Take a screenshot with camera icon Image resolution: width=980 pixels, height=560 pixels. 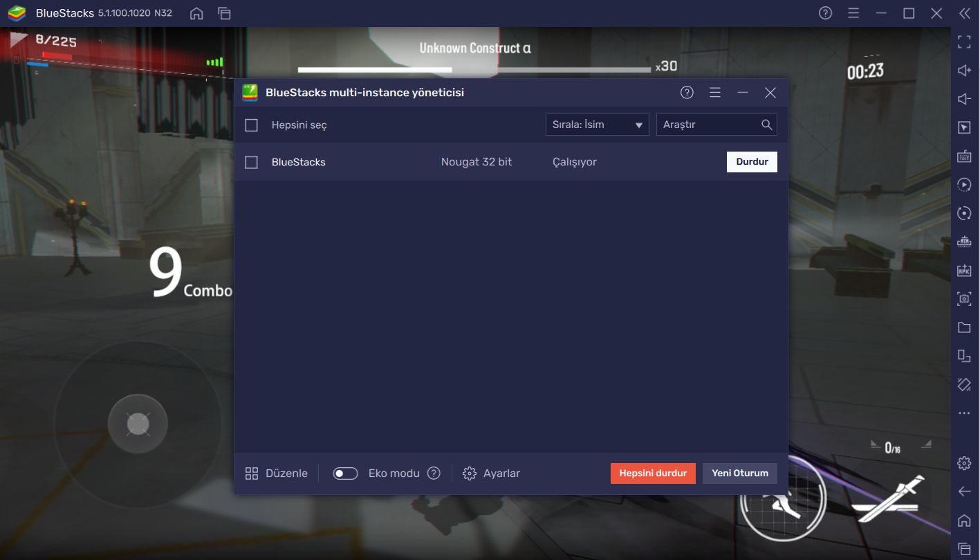click(964, 298)
